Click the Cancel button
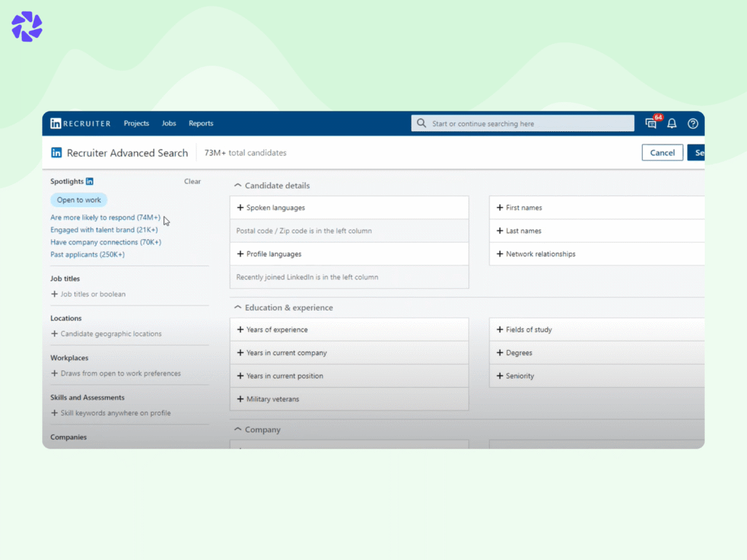Image resolution: width=747 pixels, height=560 pixels. tap(662, 152)
